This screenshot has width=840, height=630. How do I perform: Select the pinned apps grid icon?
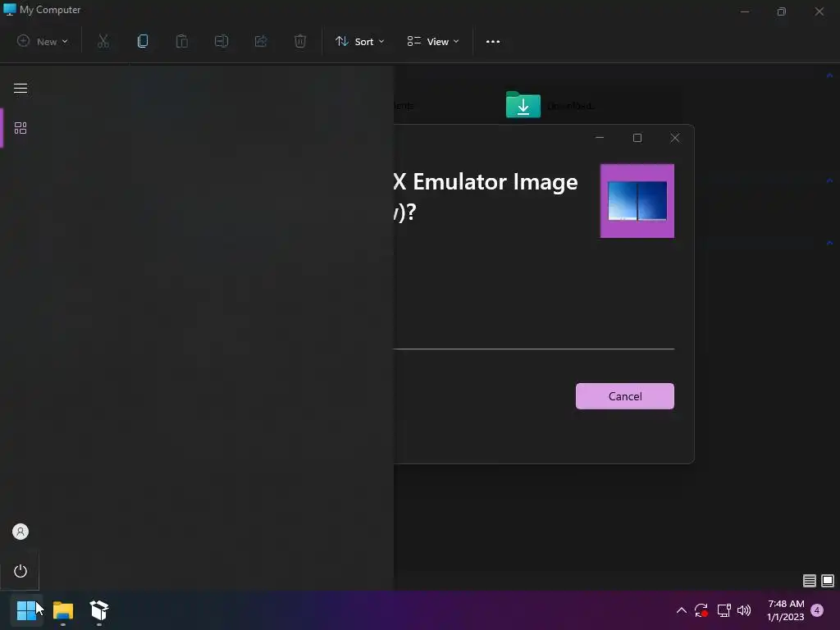[21, 127]
